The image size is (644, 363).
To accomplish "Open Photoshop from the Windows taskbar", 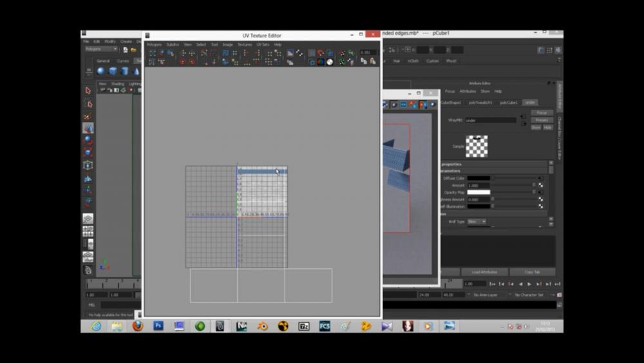I will tap(158, 326).
